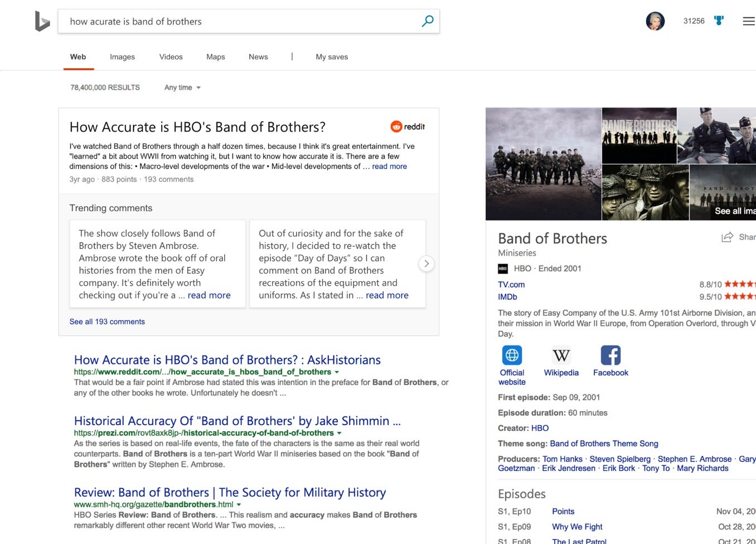The width and height of the screenshot is (756, 544).
Task: Switch to the News tab
Action: (x=258, y=57)
